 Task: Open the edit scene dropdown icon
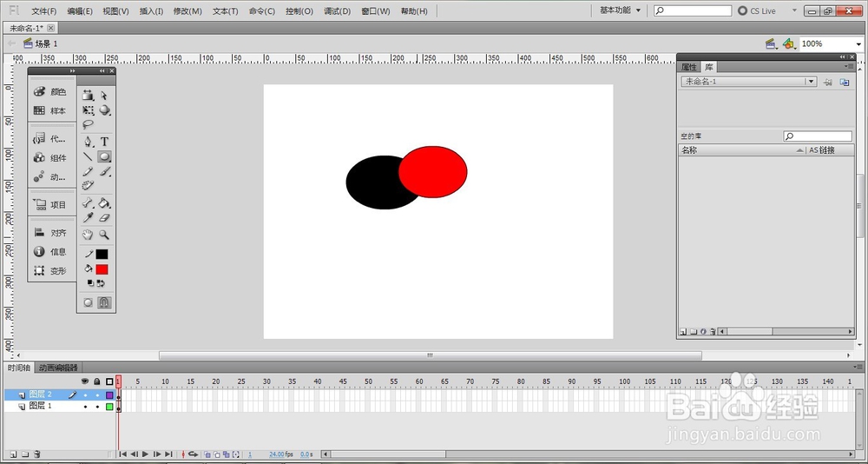point(770,43)
